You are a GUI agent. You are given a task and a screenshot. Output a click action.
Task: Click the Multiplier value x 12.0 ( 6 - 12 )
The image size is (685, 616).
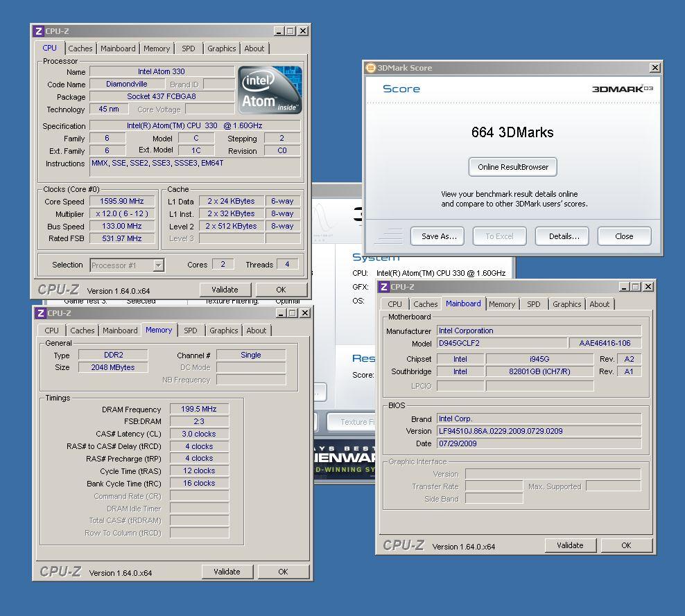122,214
